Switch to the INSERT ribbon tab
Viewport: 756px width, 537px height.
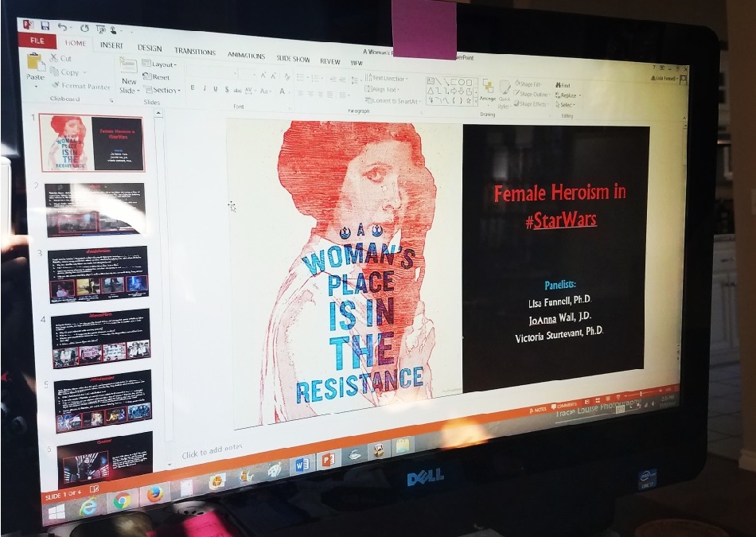point(111,45)
